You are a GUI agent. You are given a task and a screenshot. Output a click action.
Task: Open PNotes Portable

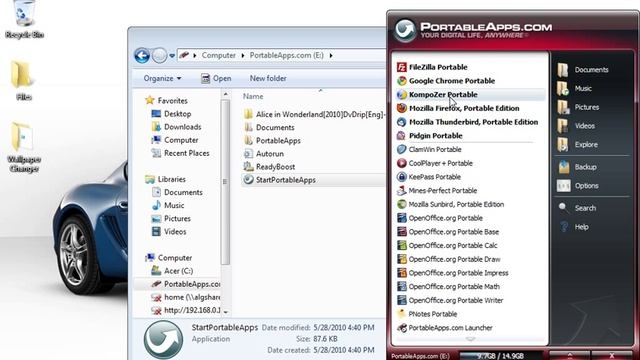coord(427,314)
